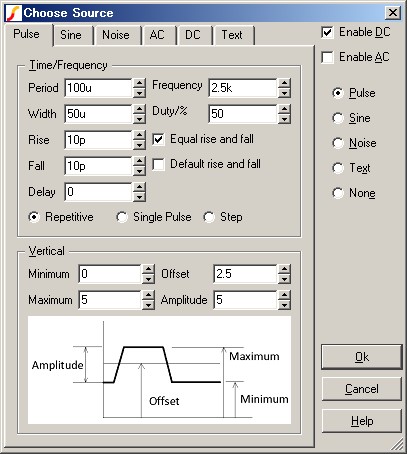Click the SIMetrix icon in title bar
This screenshot has height=454, width=407.
[x=14, y=13]
